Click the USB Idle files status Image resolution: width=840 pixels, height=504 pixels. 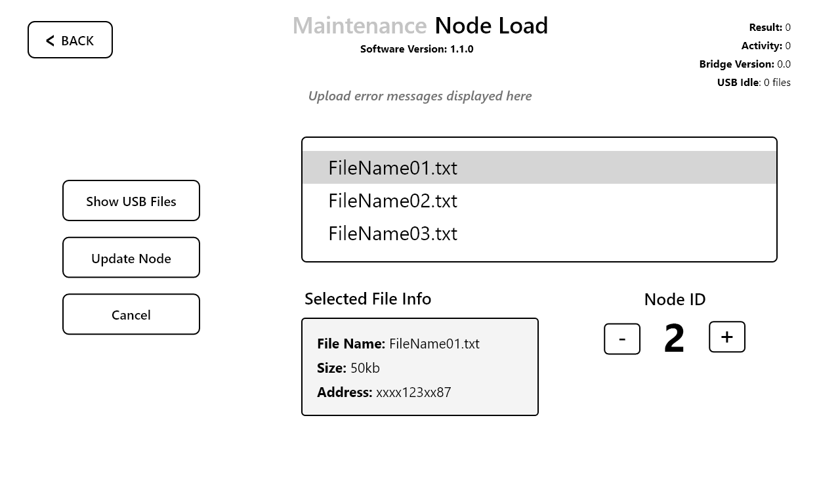(753, 83)
